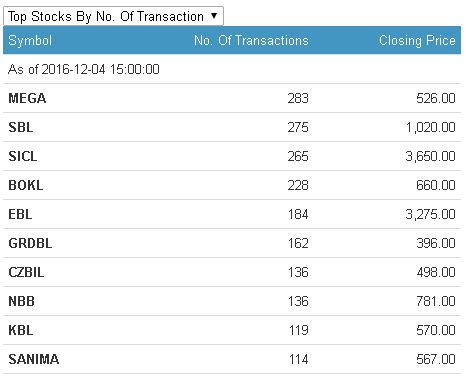Screen dimensions: 468x380
Task: Click the Closing Price column header
Action: pos(417,40)
